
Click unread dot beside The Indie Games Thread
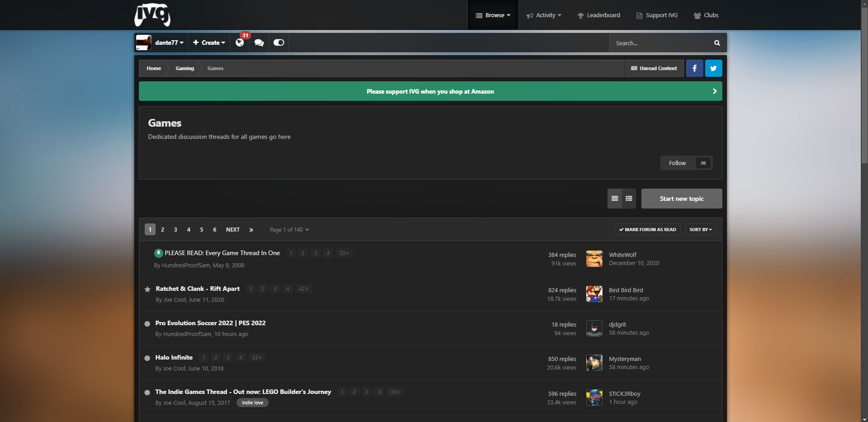point(147,392)
